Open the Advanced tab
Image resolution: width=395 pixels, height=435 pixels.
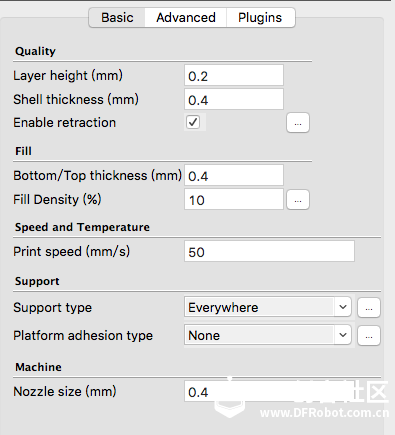[186, 18]
